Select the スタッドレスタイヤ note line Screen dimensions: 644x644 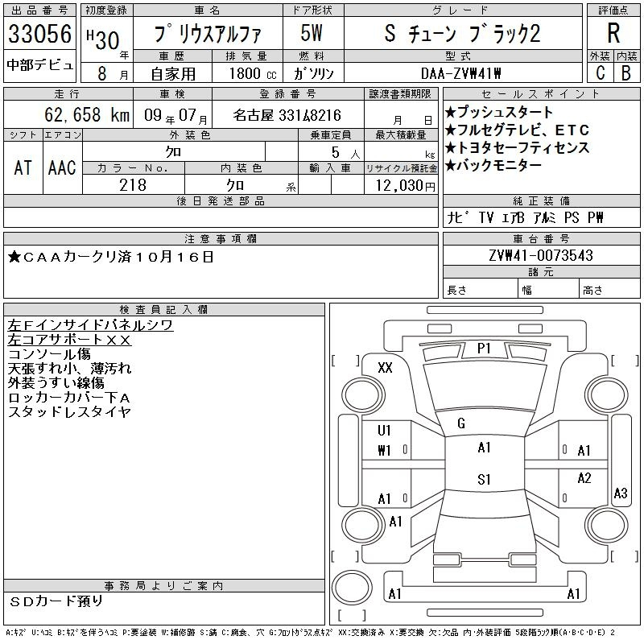69,412
